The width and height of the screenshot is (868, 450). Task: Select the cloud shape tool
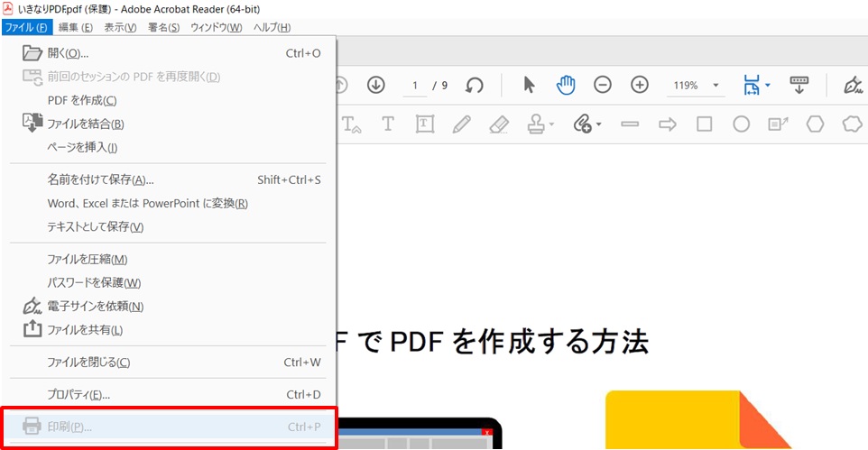(x=853, y=124)
